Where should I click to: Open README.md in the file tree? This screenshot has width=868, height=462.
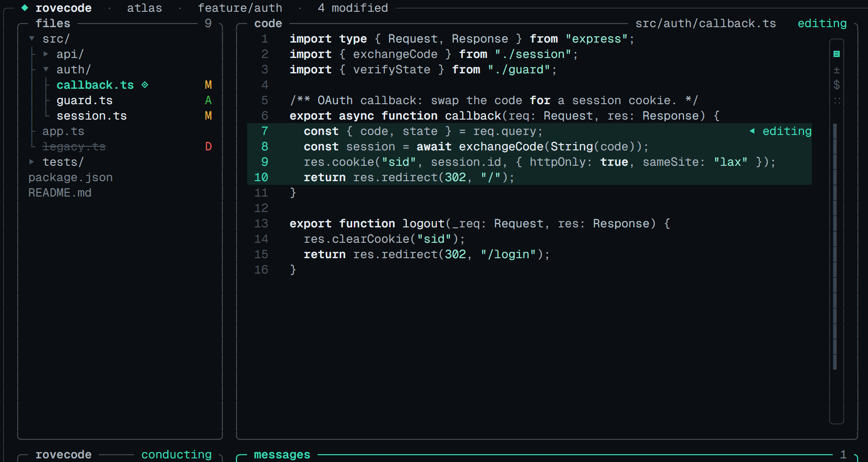point(60,192)
